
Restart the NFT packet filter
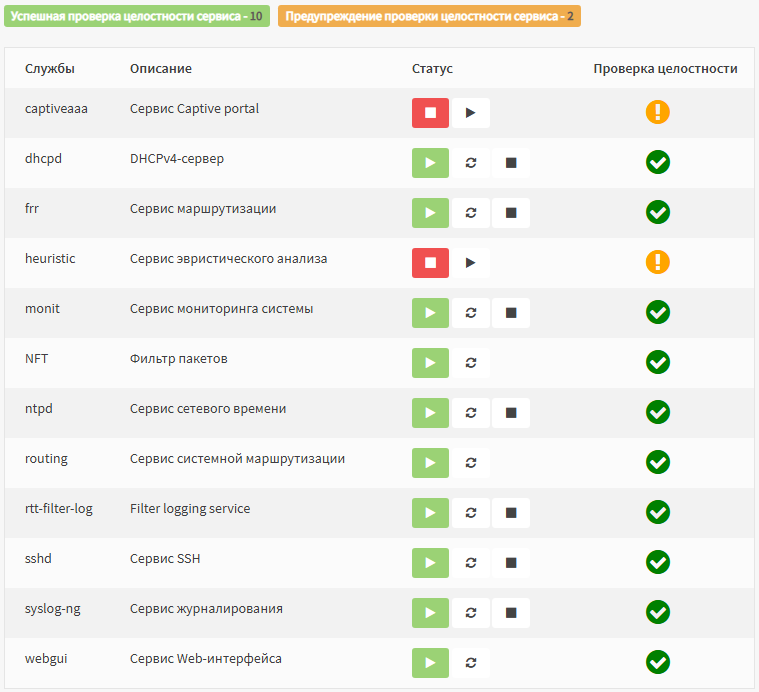[x=471, y=363]
